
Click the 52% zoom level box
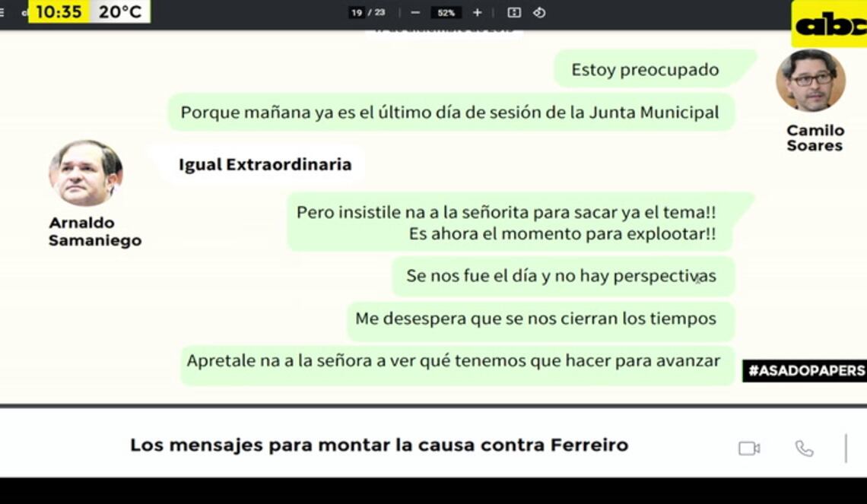tap(446, 13)
